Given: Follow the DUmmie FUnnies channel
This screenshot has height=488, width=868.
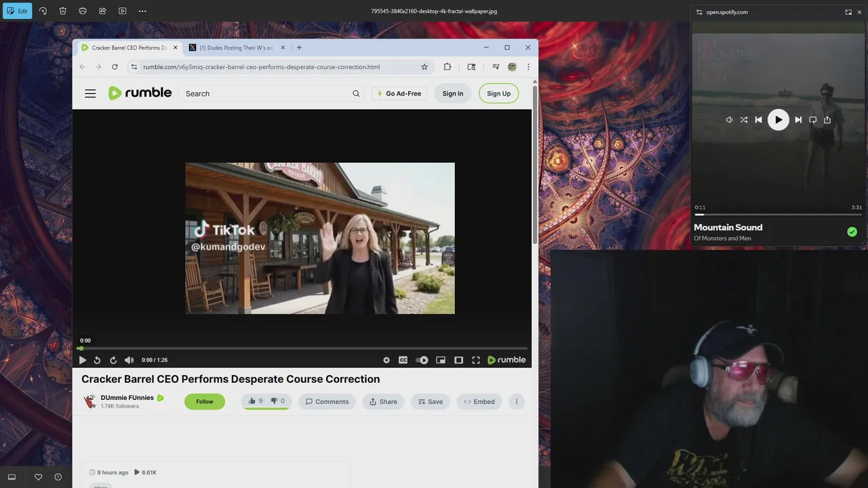Looking at the screenshot, I should tap(204, 401).
